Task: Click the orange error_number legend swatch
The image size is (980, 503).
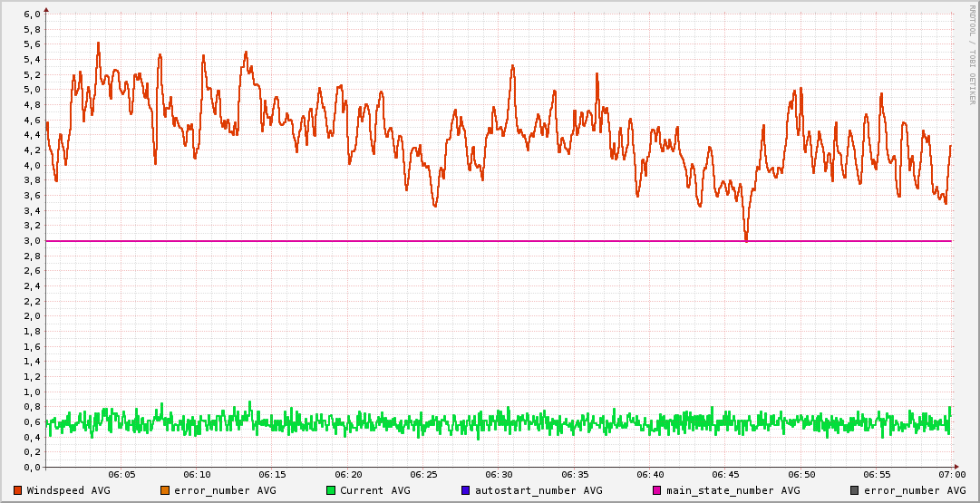Action: 165,490
